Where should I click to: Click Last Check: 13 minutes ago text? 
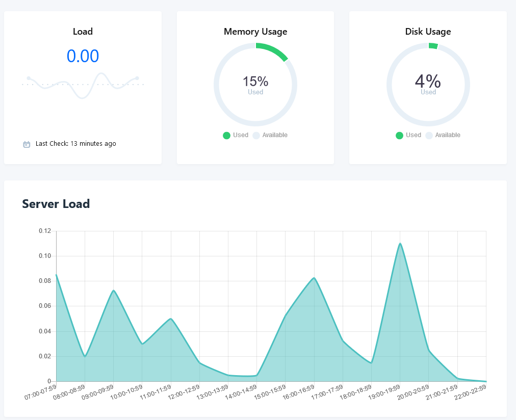pos(75,144)
